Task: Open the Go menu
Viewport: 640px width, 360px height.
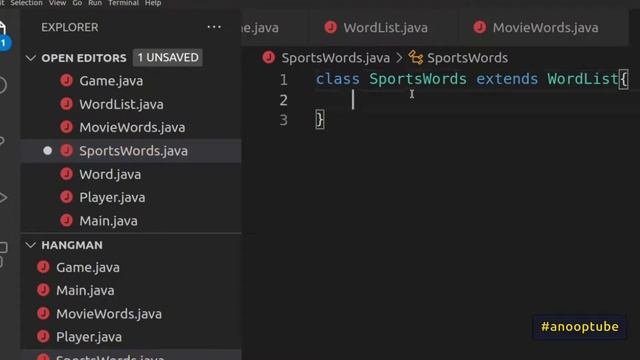Action: click(77, 3)
